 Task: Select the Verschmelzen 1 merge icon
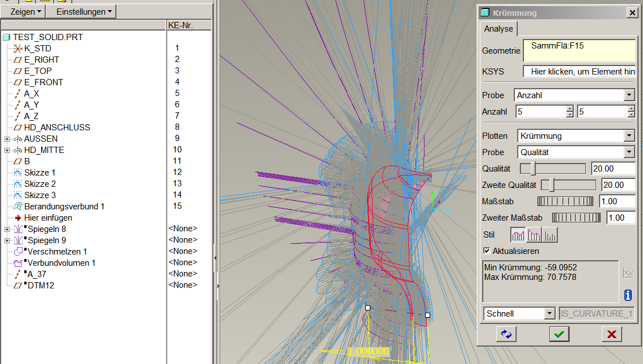[19, 252]
